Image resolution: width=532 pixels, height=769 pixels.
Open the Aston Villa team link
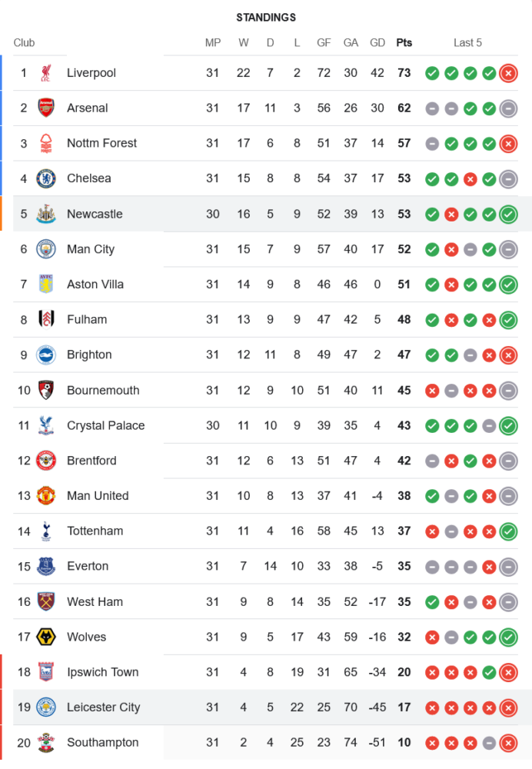click(95, 285)
